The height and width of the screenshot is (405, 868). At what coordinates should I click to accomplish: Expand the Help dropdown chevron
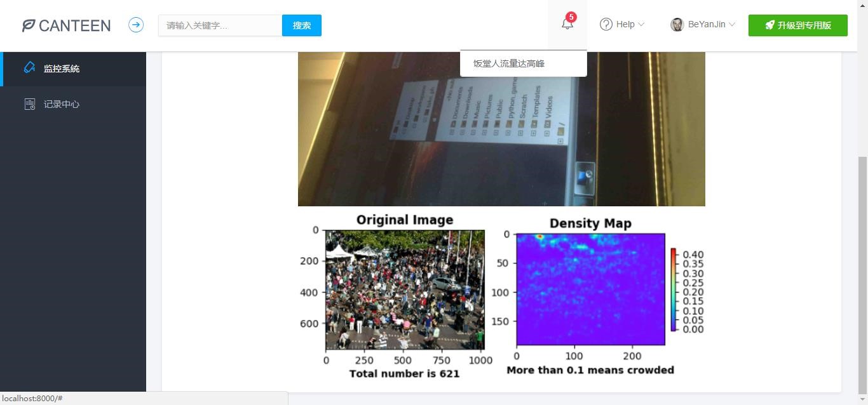641,24
